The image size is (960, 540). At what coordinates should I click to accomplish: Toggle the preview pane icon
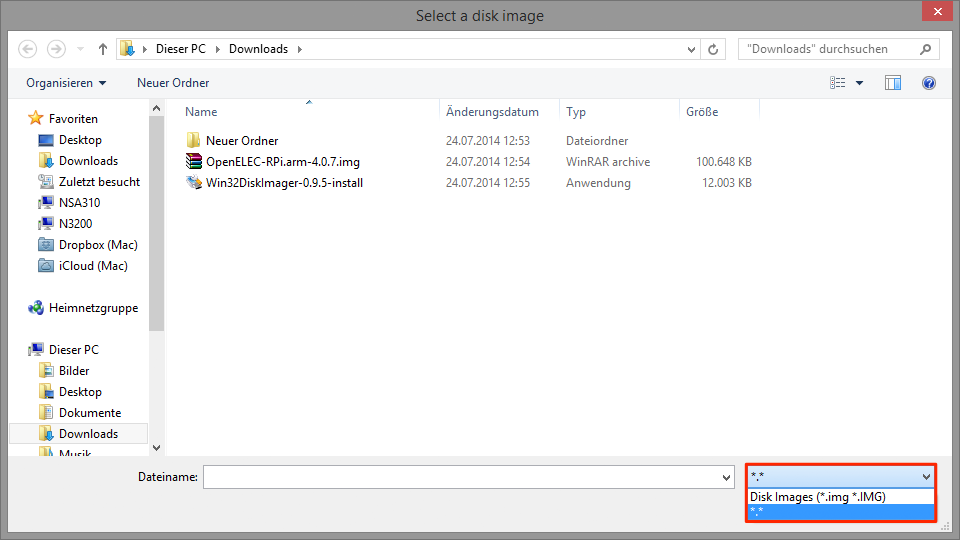tap(893, 83)
